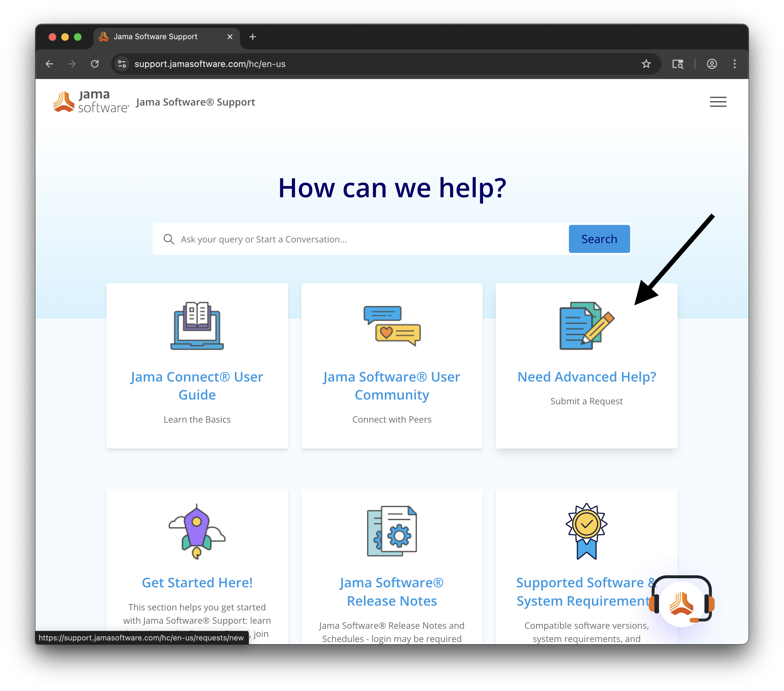Click the laptop book icon for User Guide
The image size is (784, 691).
[197, 326]
